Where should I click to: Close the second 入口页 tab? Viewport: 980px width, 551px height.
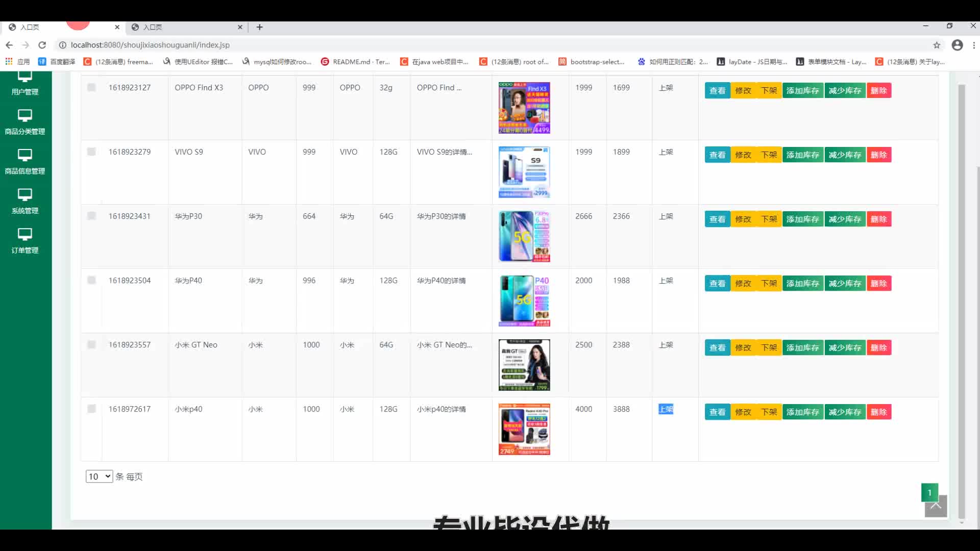[x=240, y=27]
